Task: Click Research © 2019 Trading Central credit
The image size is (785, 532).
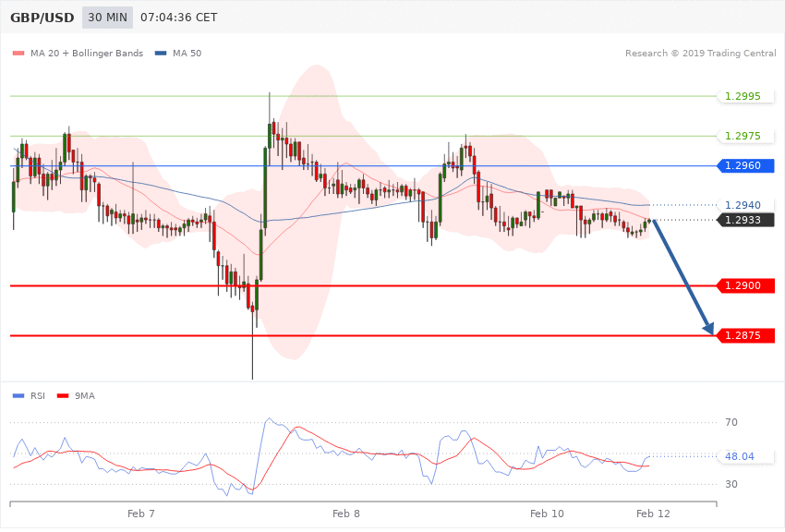Action: point(700,53)
